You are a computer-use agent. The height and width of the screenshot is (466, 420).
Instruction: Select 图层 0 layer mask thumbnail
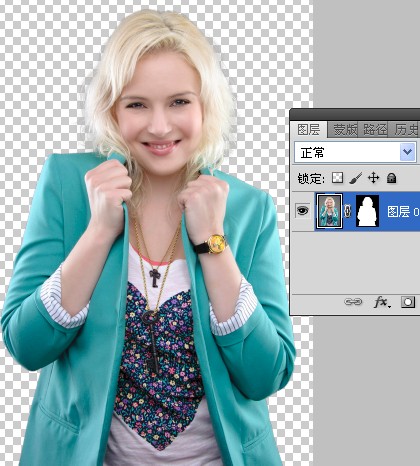click(367, 211)
